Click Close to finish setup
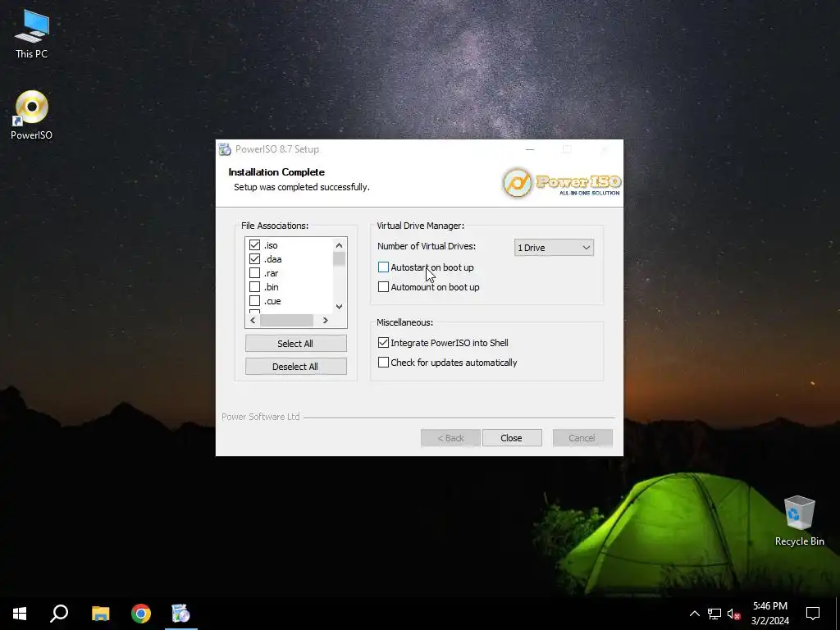840x630 pixels. (x=512, y=438)
